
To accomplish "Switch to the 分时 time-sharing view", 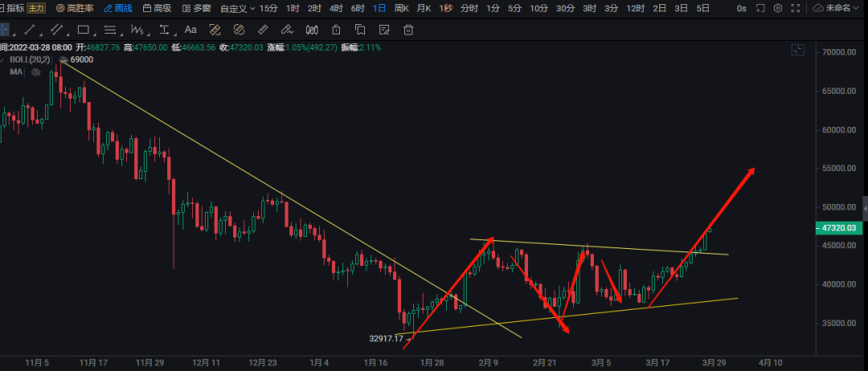I will point(469,8).
